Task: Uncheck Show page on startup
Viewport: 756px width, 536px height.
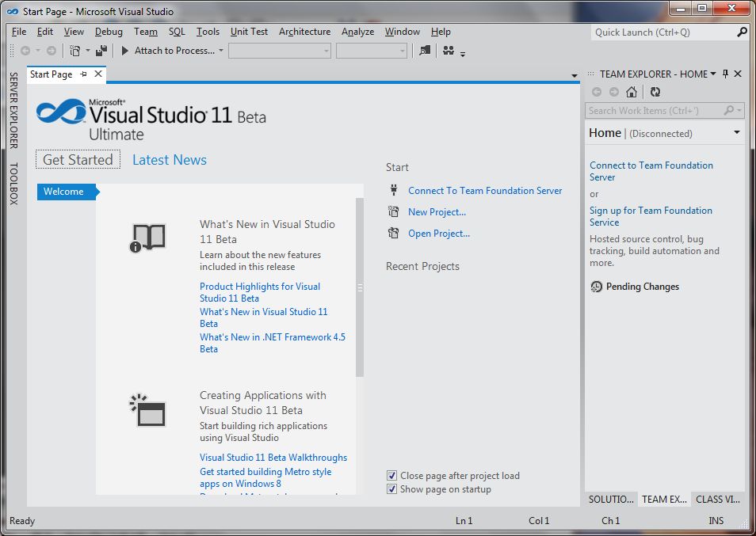Action: tap(391, 489)
